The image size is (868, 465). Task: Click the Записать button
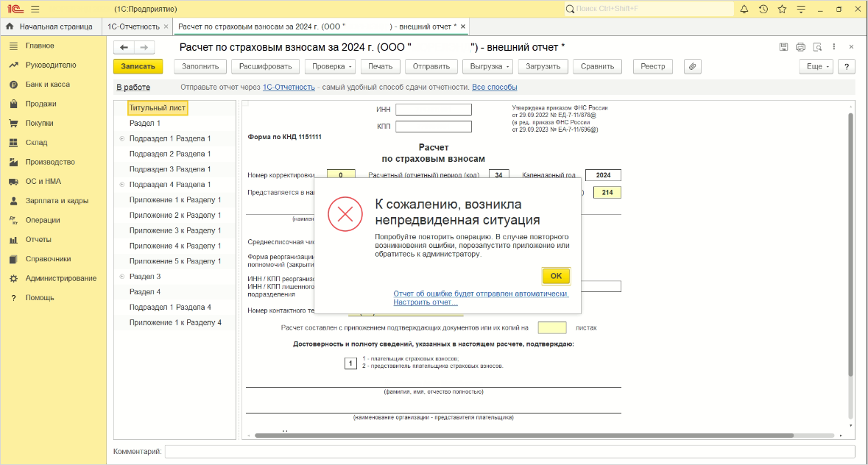[138, 66]
